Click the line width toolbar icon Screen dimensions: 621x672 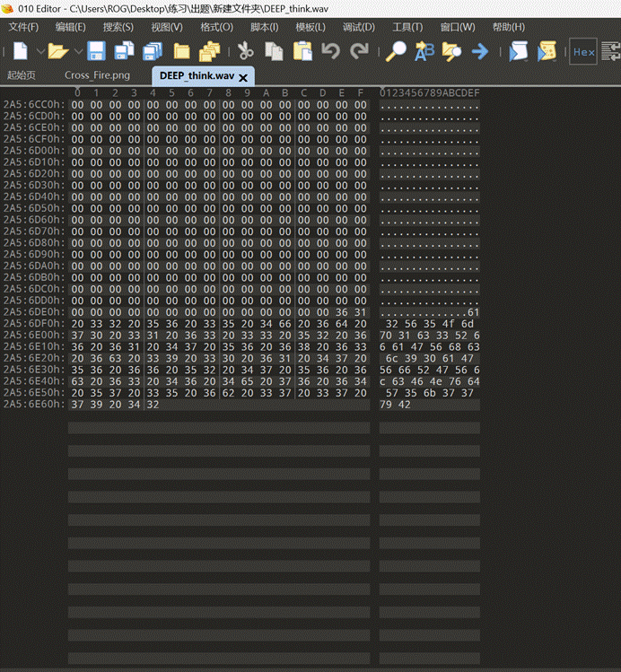[x=611, y=51]
